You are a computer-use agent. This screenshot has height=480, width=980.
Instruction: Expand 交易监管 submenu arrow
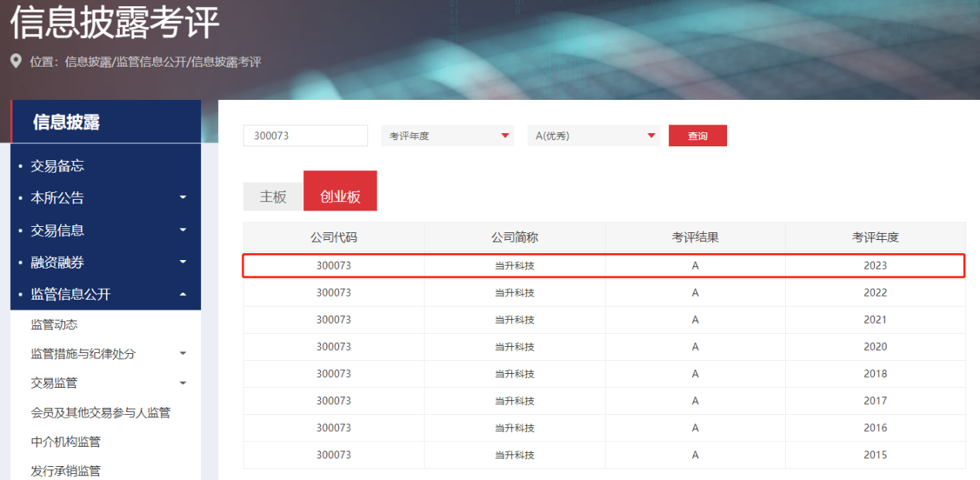point(183,383)
